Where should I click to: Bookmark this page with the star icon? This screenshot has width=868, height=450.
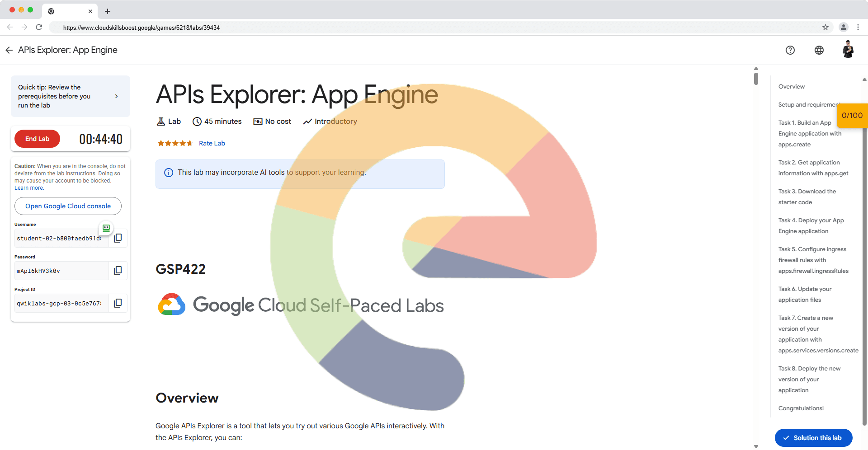pos(826,27)
